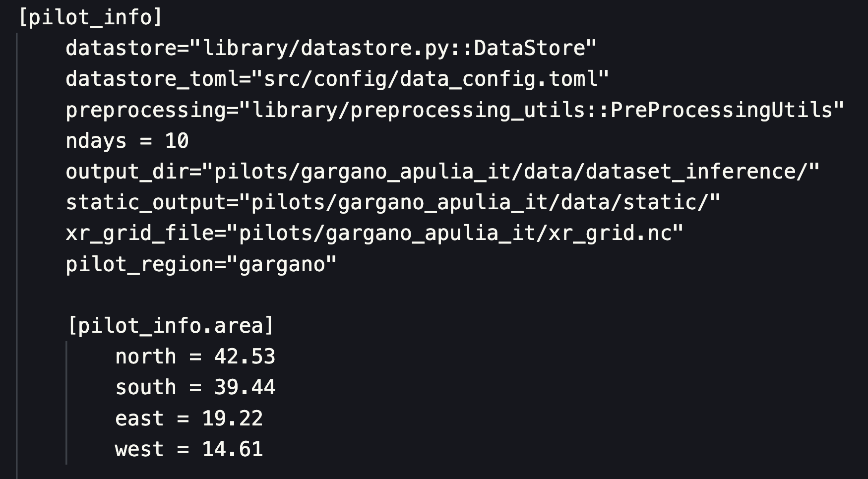This screenshot has width=868, height=479.
Task: Click the datastore_toml key
Action: pos(152,79)
